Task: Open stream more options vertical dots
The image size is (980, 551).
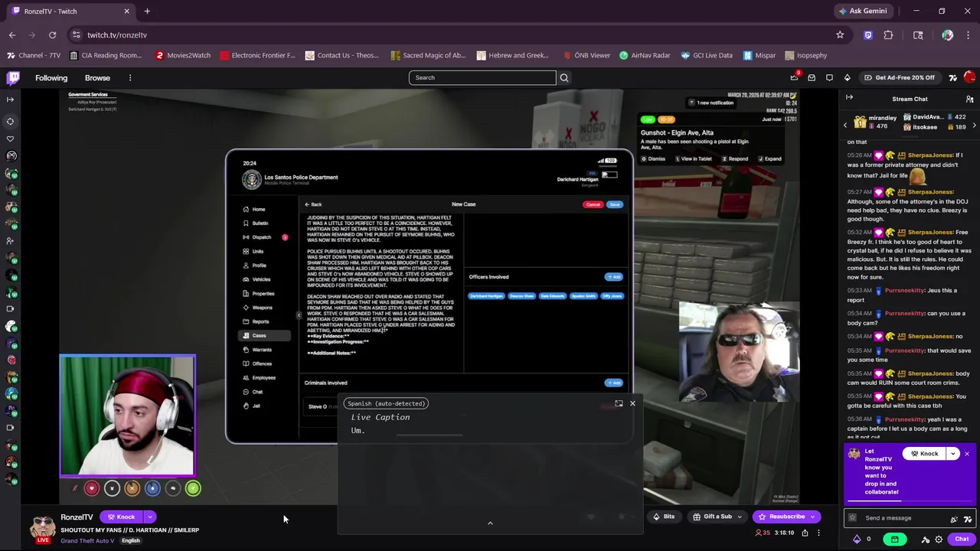Action: pos(818,533)
